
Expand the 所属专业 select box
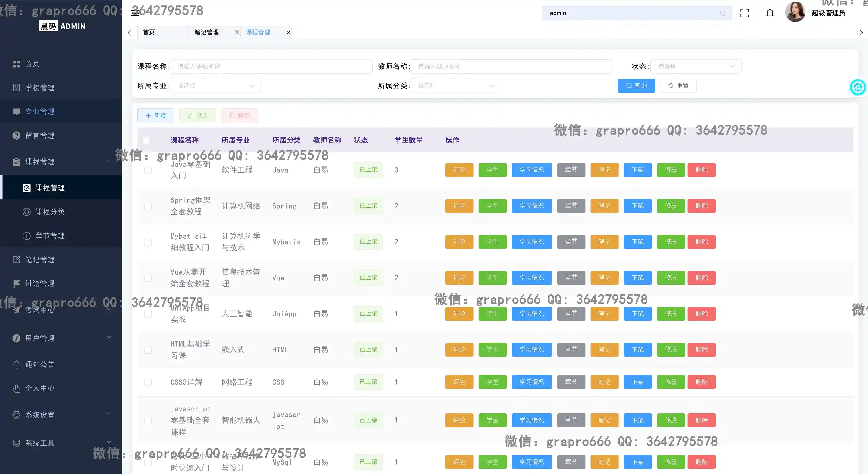(215, 86)
